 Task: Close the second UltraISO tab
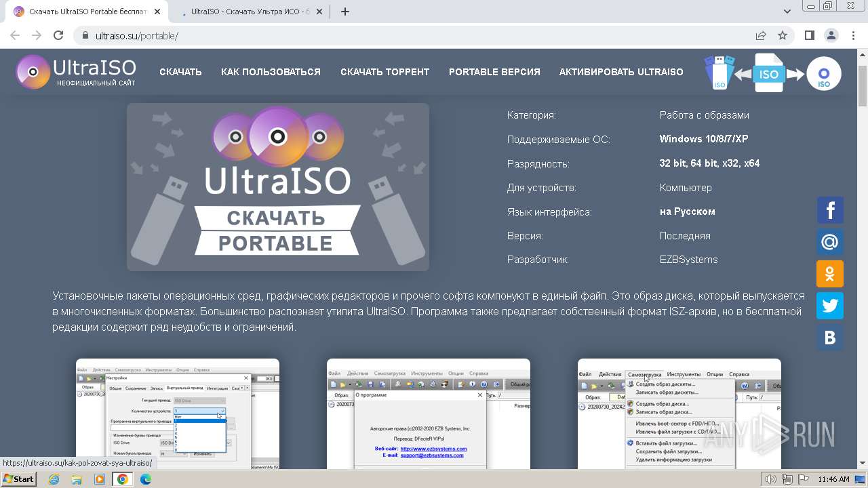point(320,12)
